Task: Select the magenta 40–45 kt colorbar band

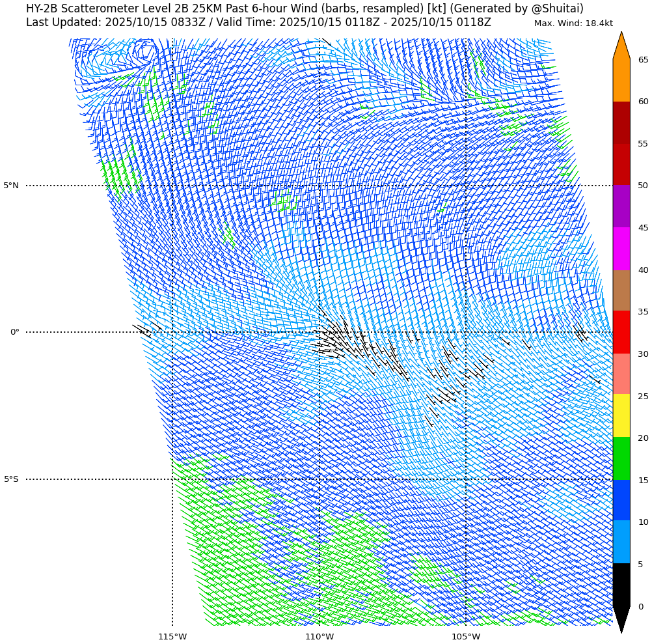Action: pos(621,249)
